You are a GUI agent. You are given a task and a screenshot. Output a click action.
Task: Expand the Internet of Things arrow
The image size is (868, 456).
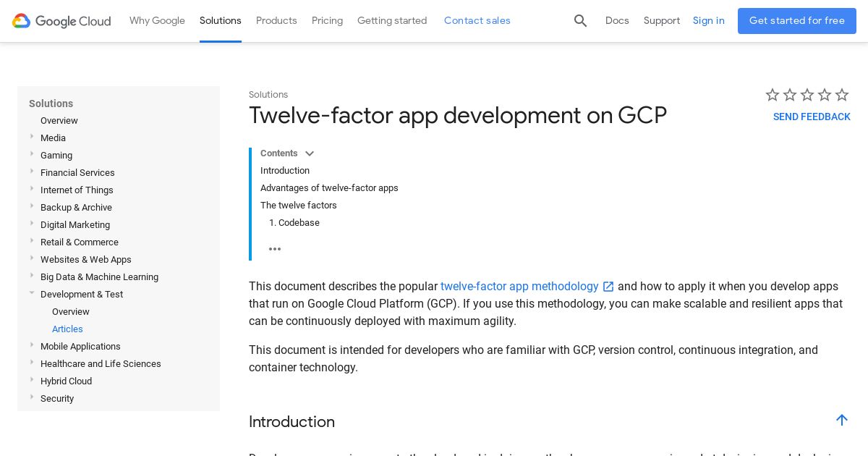pos(32,189)
